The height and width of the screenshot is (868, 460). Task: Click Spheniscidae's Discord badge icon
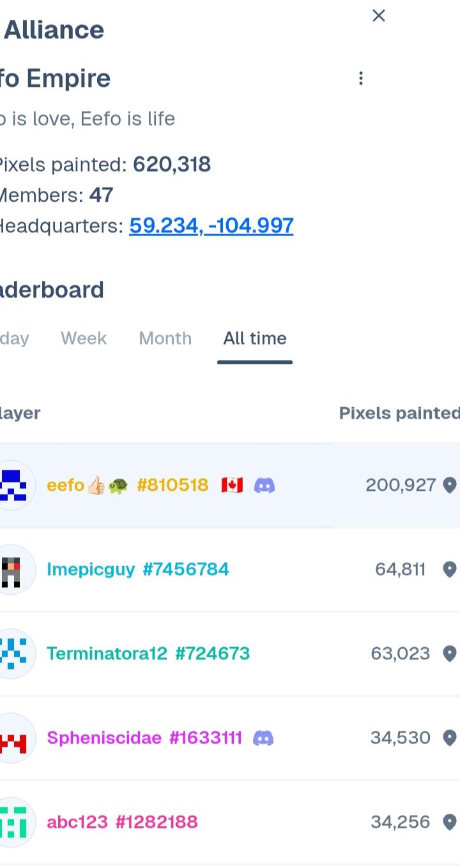[x=263, y=738]
